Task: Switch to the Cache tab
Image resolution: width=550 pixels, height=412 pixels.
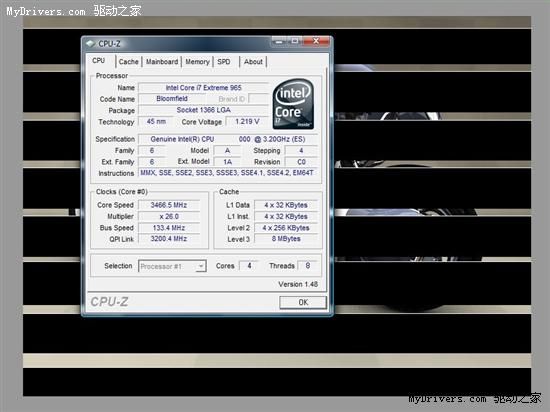Action: point(128,62)
